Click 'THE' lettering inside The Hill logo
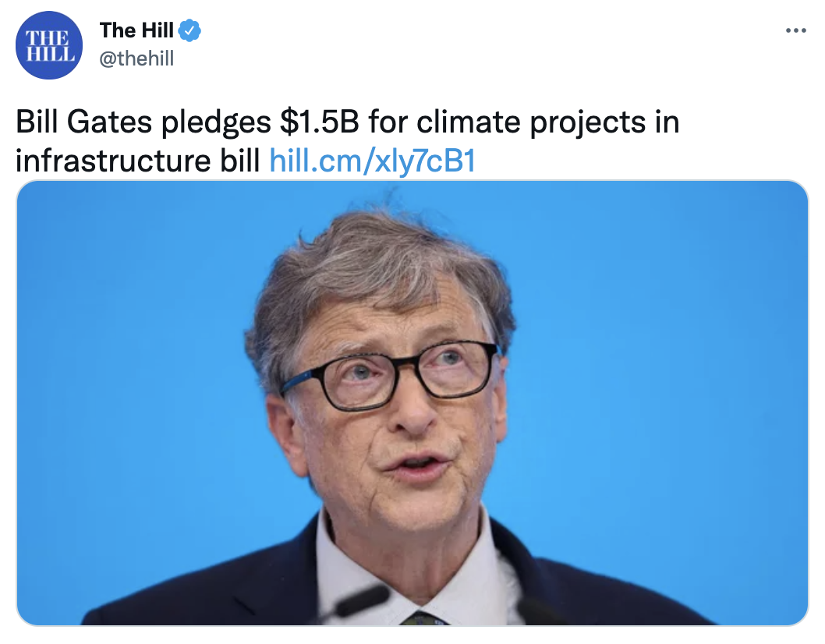Viewport: 825px width, 644px height. [x=48, y=38]
